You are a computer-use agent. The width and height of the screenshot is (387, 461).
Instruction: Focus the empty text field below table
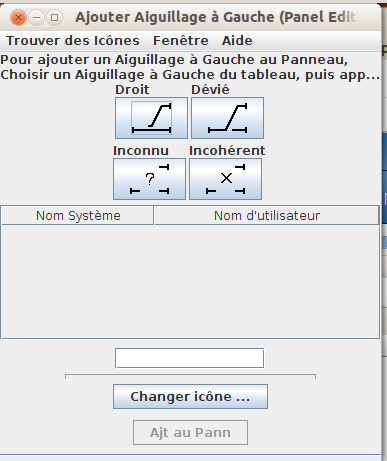(189, 358)
